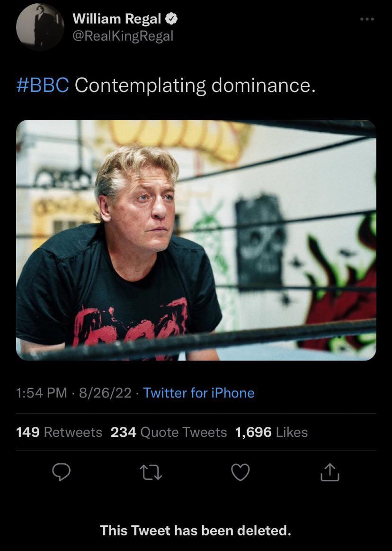View the 149 Retweets list

59,432
